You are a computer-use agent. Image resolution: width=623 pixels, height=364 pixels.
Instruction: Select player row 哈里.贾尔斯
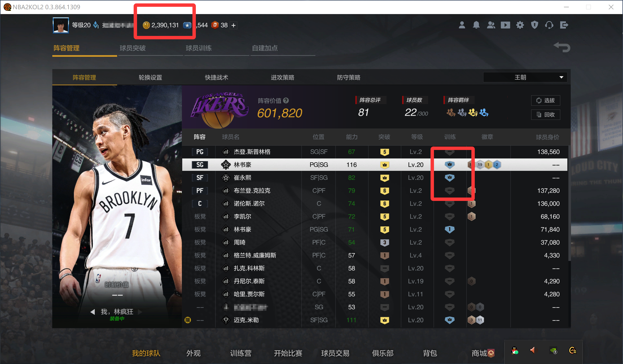[x=374, y=294]
